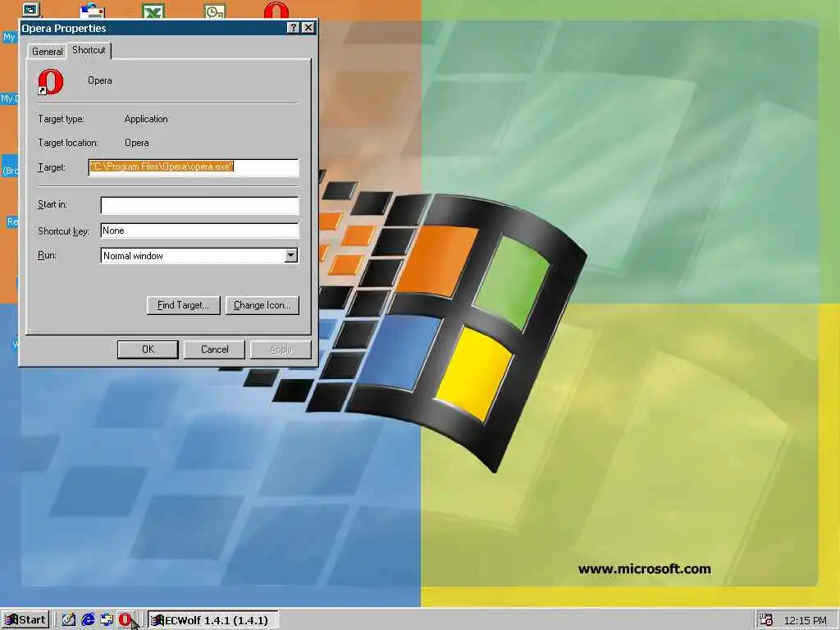Viewport: 840px width, 630px height.
Task: Click the Normal window text in the Run combo box
Action: [x=133, y=256]
